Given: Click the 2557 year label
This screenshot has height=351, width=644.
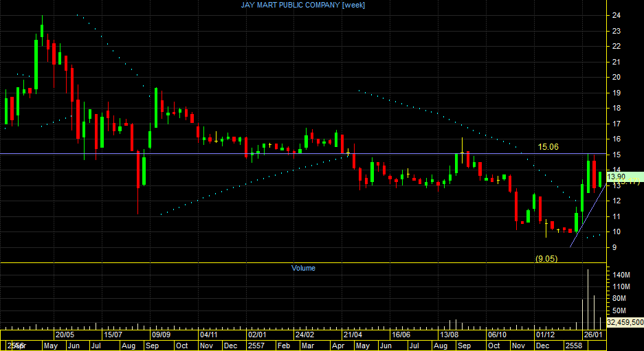Looking at the screenshot, I should point(256,346).
